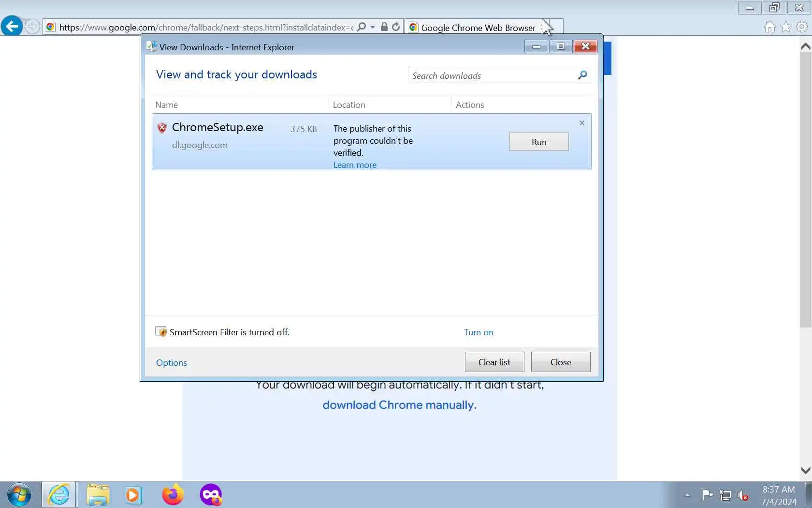Open the IE Home button
The width and height of the screenshot is (812, 508).
click(x=770, y=27)
